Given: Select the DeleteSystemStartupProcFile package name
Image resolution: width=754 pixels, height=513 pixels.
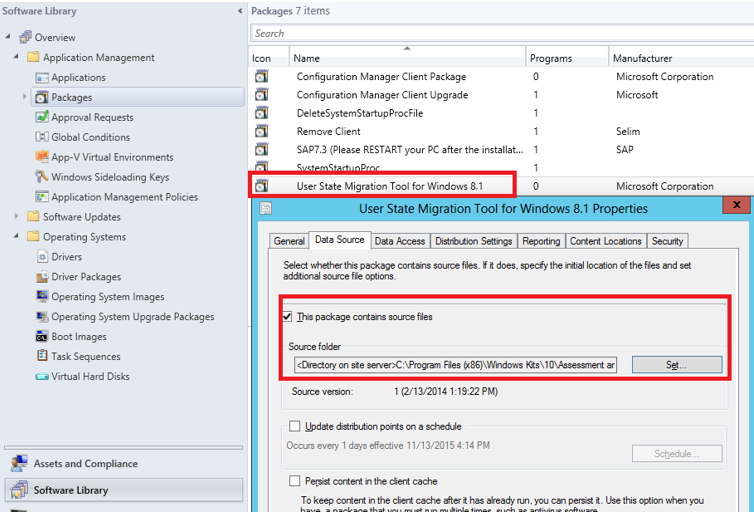Looking at the screenshot, I should click(x=360, y=113).
